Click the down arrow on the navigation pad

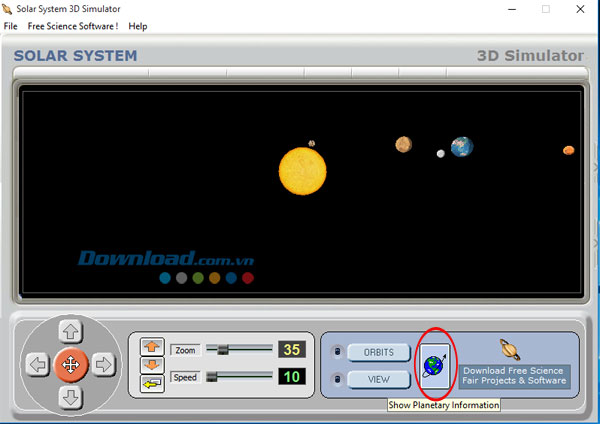pyautogui.click(x=70, y=397)
